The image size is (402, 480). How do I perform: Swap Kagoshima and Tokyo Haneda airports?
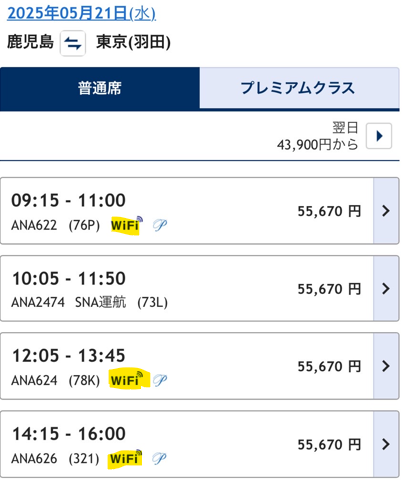pos(73,43)
